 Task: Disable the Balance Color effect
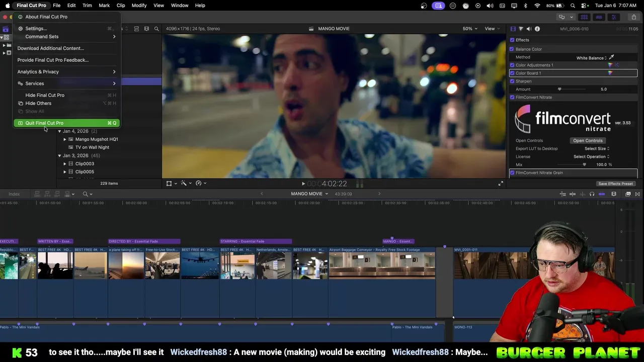pyautogui.click(x=512, y=49)
